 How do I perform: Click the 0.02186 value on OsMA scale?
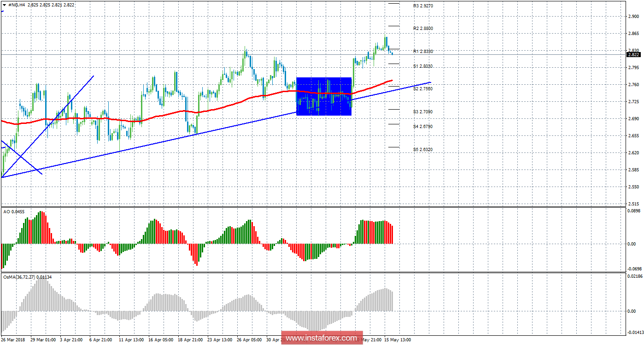tap(635, 276)
